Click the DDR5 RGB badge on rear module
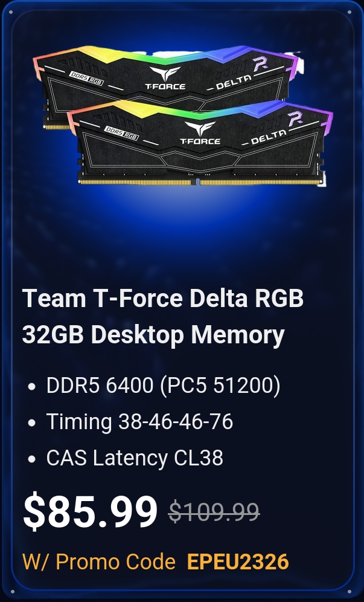 pyautogui.click(x=86, y=78)
